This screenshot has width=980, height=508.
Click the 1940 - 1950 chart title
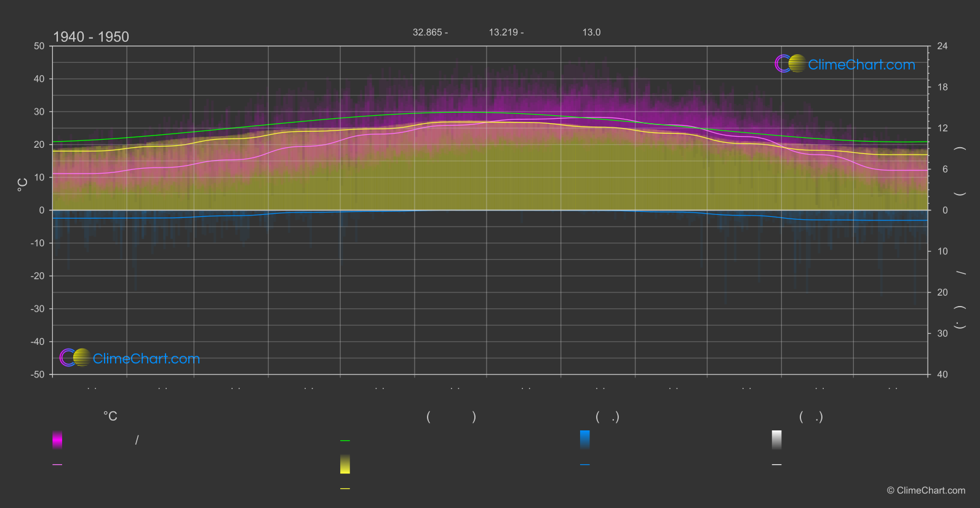pyautogui.click(x=91, y=37)
